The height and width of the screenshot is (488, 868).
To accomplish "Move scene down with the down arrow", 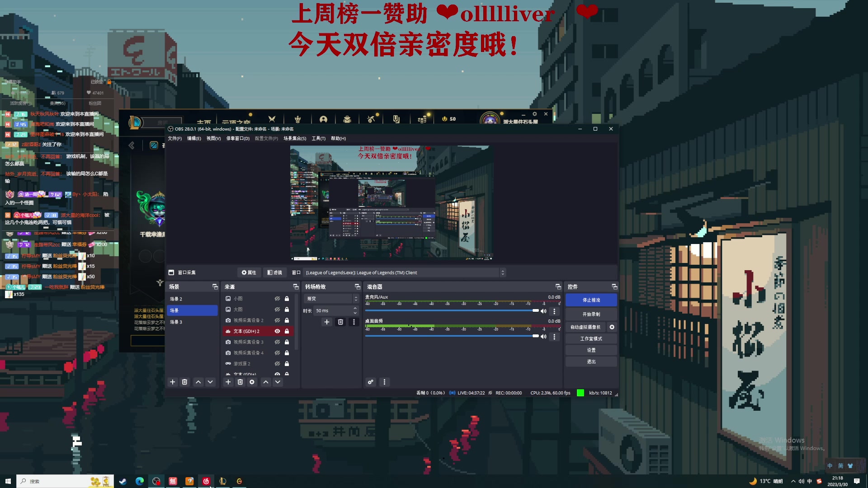I will pos(210,382).
